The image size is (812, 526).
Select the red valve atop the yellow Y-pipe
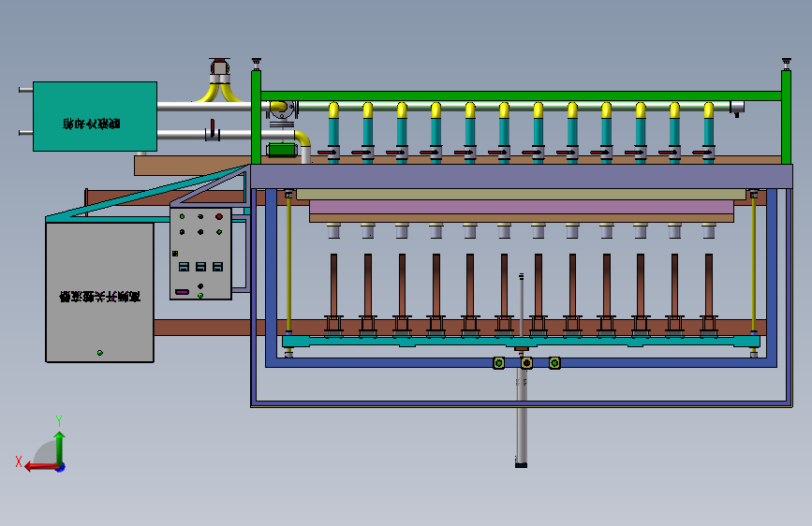coord(219,67)
